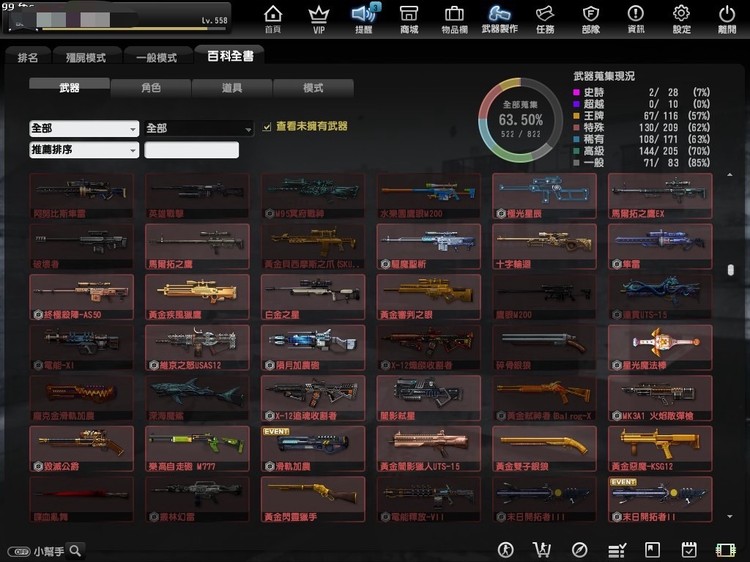
Task: Click the 稀有 blue legend swatch
Action: [576, 139]
